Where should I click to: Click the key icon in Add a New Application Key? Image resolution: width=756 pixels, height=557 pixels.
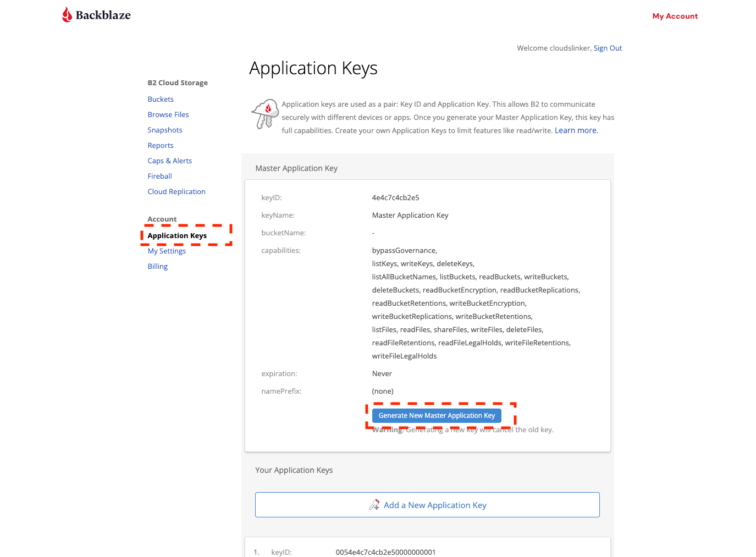click(x=374, y=505)
